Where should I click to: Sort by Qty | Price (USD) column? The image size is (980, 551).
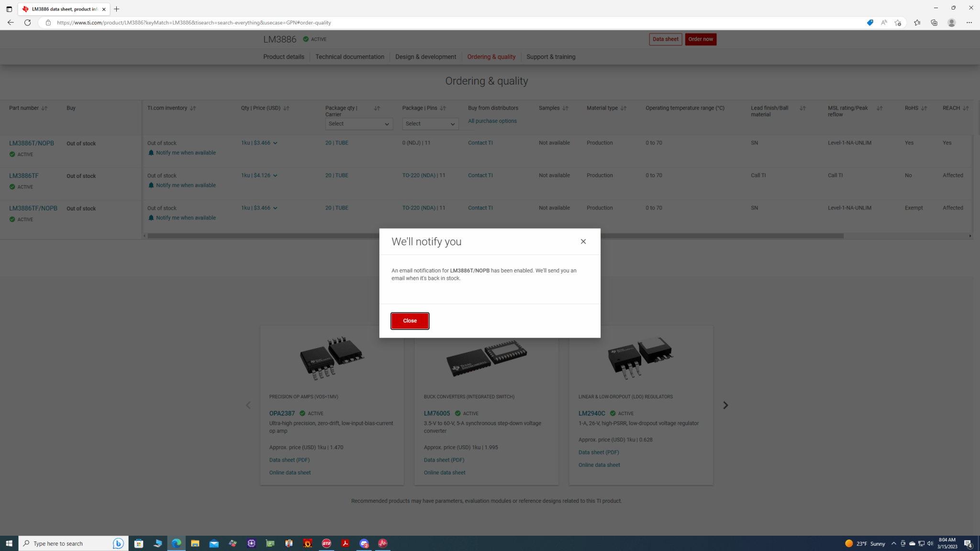(x=286, y=108)
